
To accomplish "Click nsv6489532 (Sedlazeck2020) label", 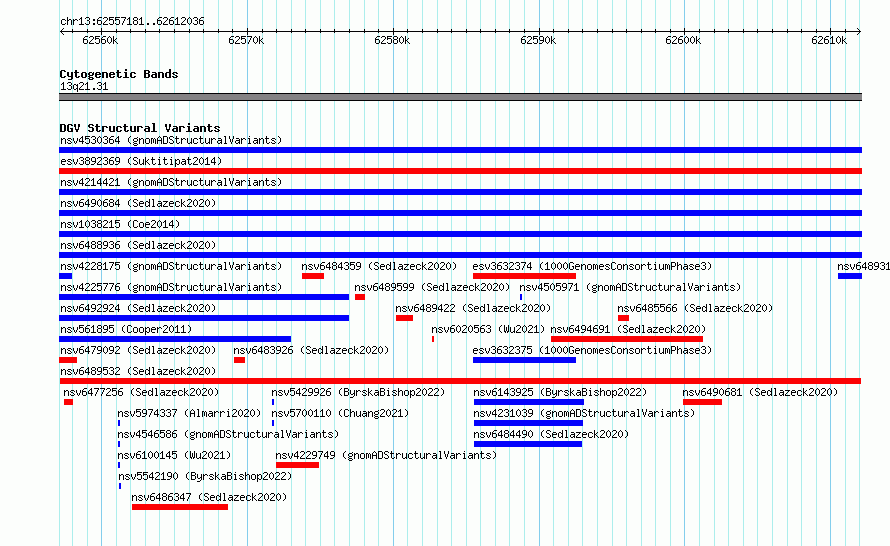I will click(x=138, y=371).
